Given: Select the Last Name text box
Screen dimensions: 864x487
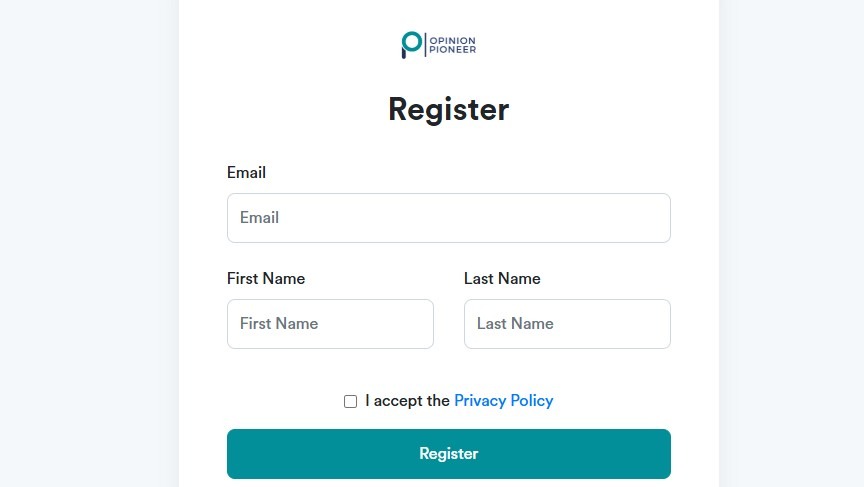Looking at the screenshot, I should 567,324.
